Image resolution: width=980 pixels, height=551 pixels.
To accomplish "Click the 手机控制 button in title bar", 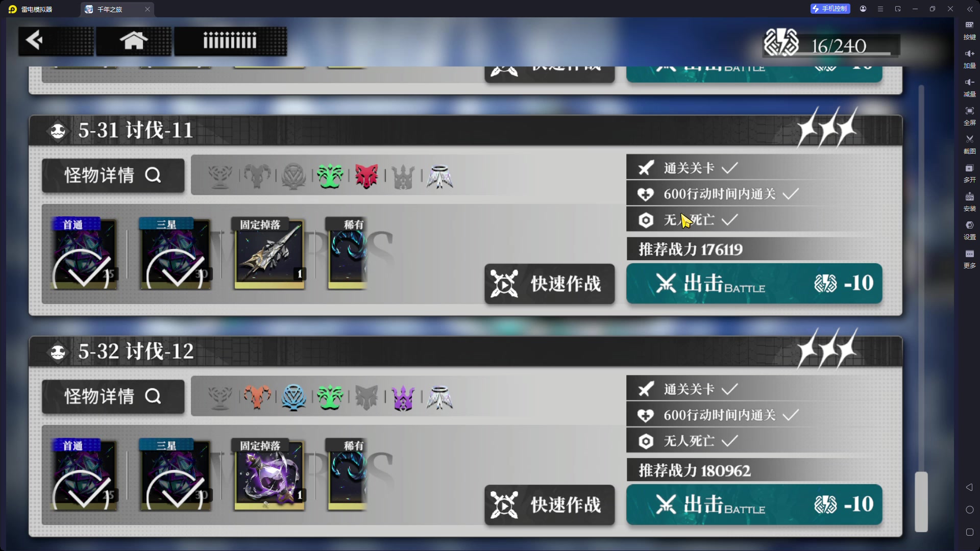I will (x=830, y=9).
